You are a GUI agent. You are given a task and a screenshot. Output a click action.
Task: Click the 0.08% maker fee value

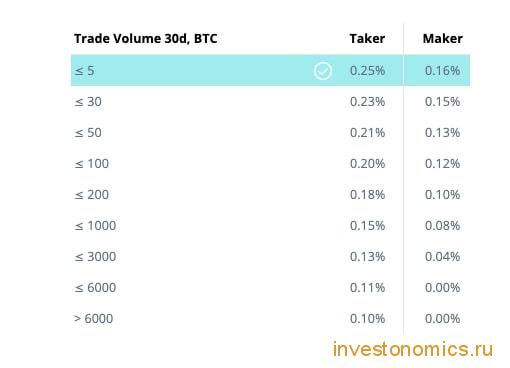[442, 226]
